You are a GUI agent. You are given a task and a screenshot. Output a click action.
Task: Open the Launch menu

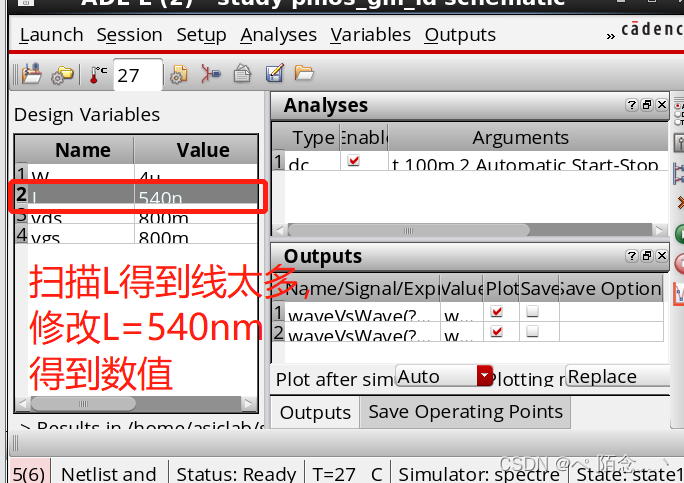pyautogui.click(x=51, y=35)
